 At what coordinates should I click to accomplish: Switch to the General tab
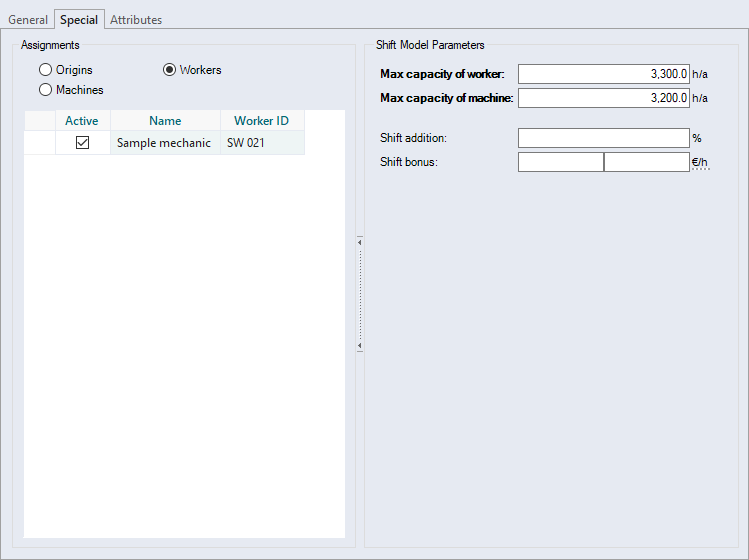[28, 20]
